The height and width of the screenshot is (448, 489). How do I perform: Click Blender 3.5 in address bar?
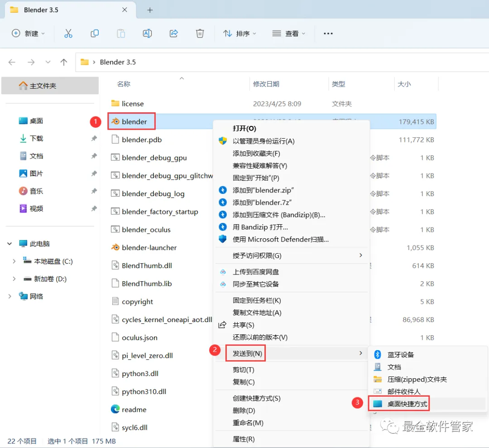pos(118,62)
